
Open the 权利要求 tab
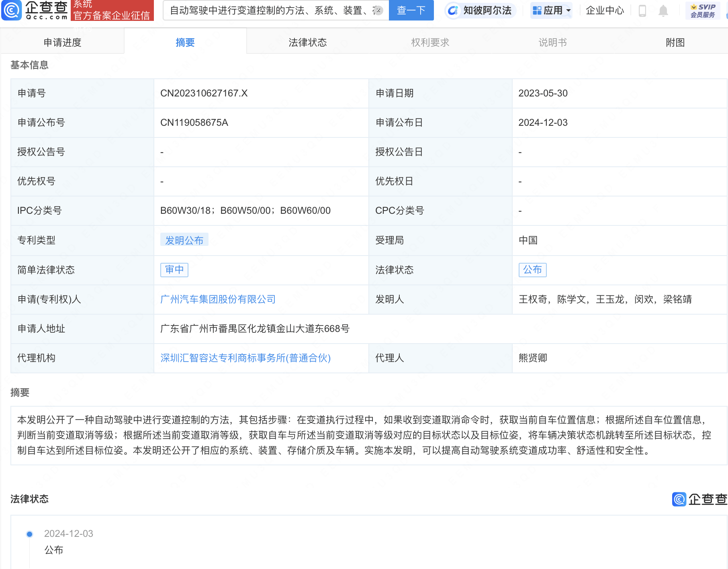tap(430, 42)
